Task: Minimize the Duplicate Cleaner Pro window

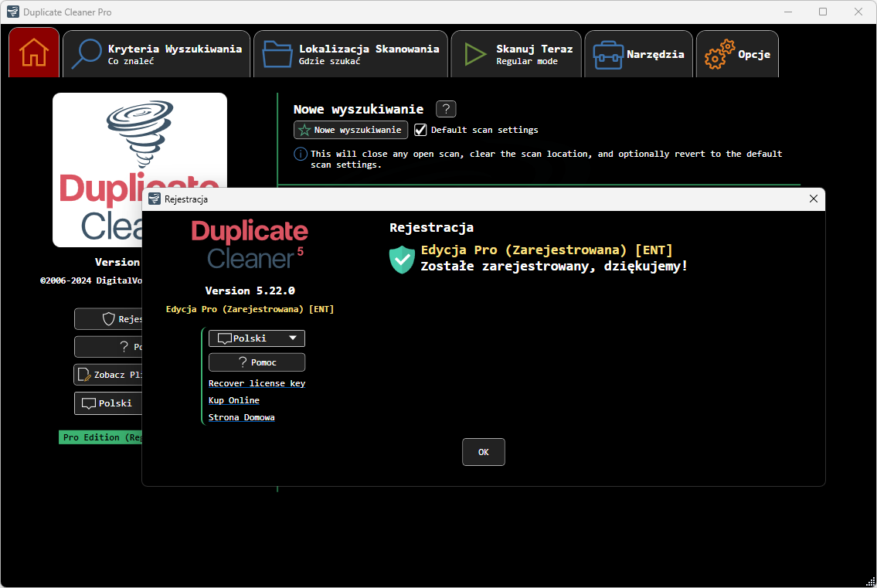Action: [x=788, y=12]
